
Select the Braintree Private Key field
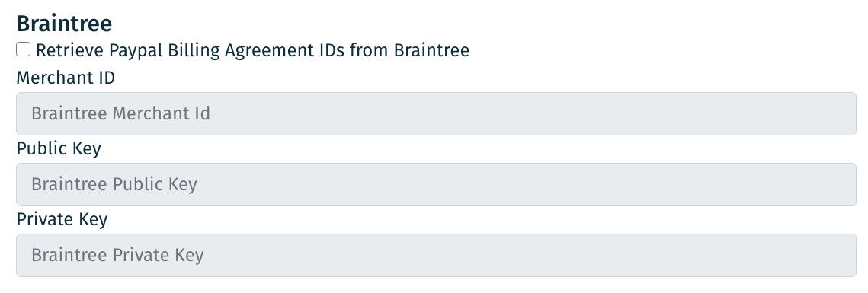[x=436, y=256]
